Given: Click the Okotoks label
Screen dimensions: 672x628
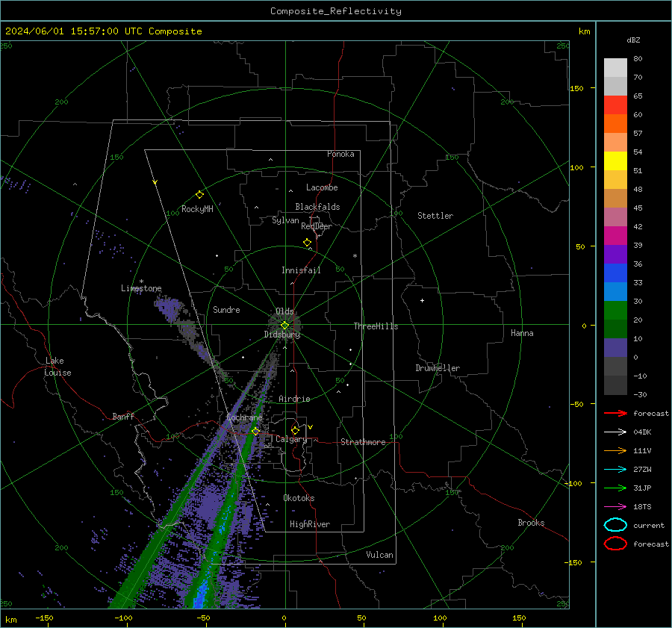Looking at the screenshot, I should pyautogui.click(x=299, y=498).
